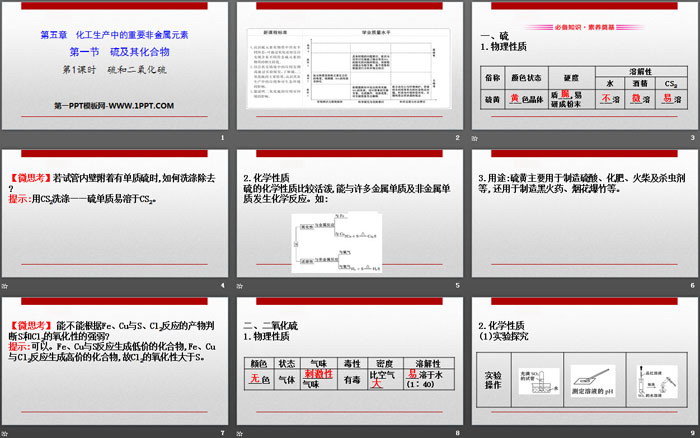The height and width of the screenshot is (438, 700).
Task: Click animation star icon under slide 8
Action: tap(240, 434)
